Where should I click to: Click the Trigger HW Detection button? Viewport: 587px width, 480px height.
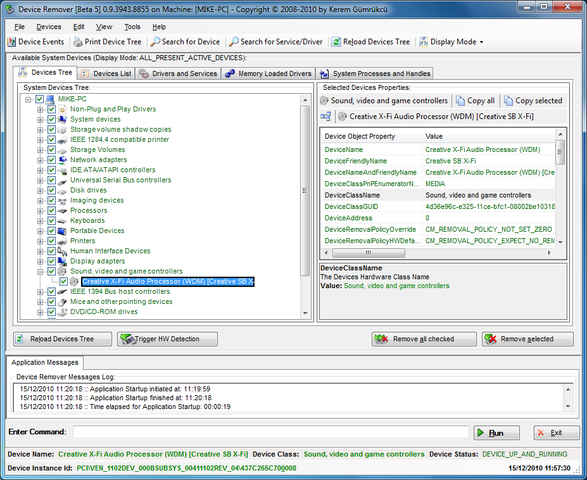pyautogui.click(x=167, y=339)
